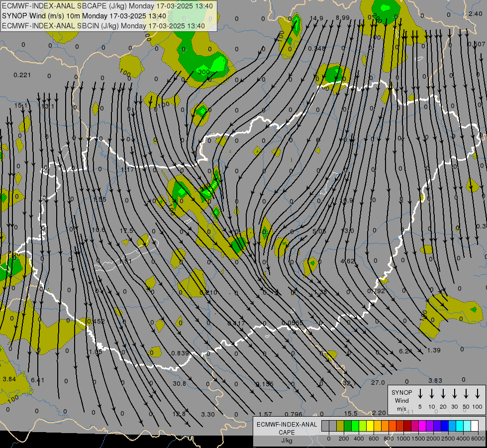Image resolution: width=487 pixels, height=448 pixels.
Task: Click the 3.30 value near bottom
Action: click(208, 415)
